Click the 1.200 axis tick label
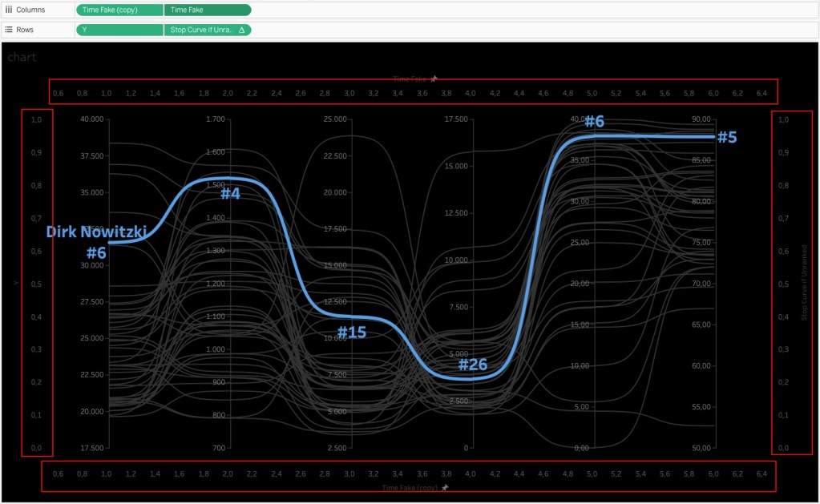The height and width of the screenshot is (504, 820). (x=216, y=284)
